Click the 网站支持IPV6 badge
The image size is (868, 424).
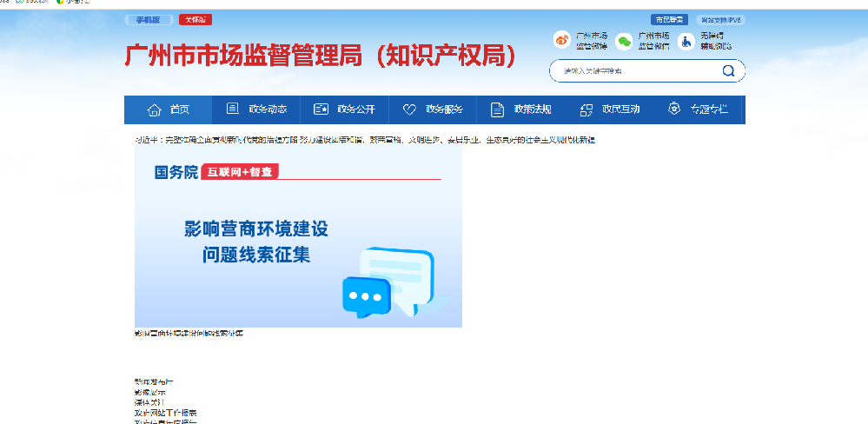[720, 20]
